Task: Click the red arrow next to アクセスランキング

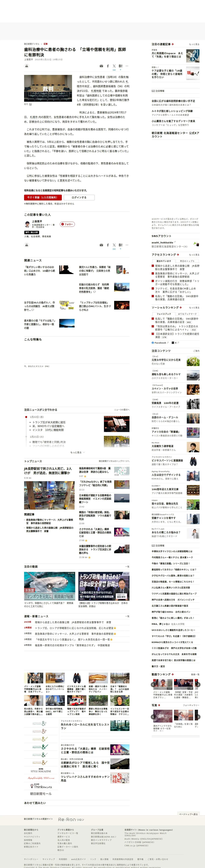Action: click(178, 255)
